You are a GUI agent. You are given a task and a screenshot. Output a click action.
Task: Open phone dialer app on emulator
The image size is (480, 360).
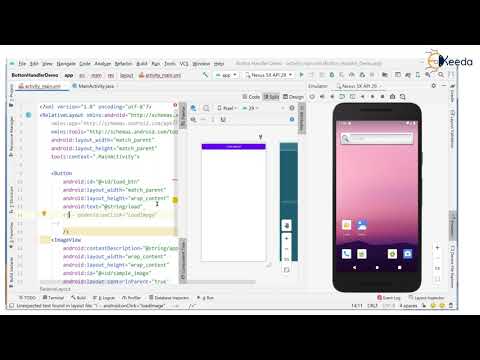coord(346,254)
